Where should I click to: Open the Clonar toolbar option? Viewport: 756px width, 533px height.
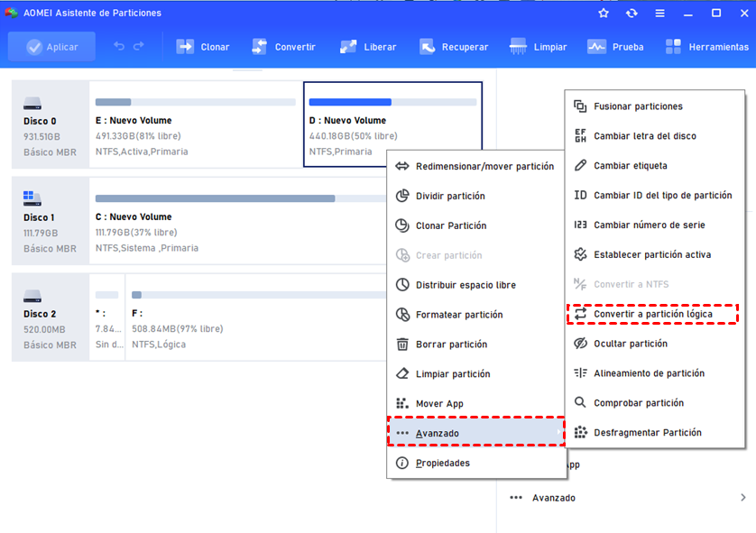pos(202,47)
